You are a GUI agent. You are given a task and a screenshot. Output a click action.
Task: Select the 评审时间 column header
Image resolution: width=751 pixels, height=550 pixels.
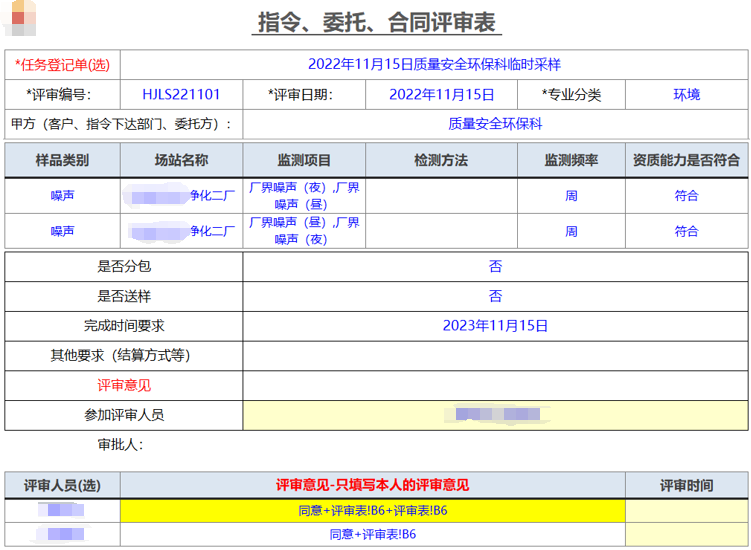pyautogui.click(x=686, y=485)
